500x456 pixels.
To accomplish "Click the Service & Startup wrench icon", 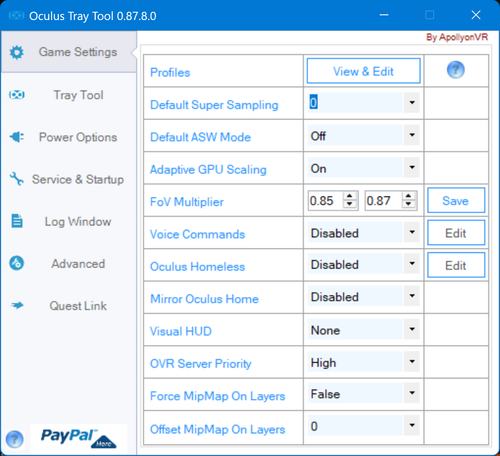I will pyautogui.click(x=17, y=179).
